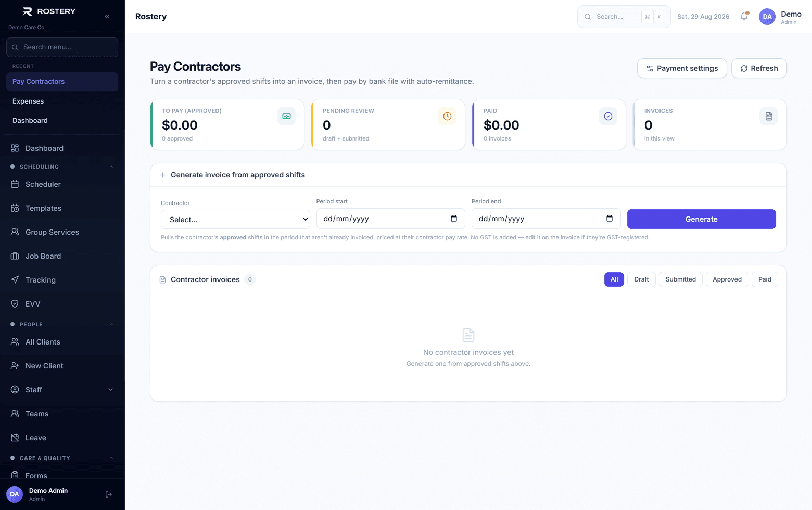Open Scheduler from the sidebar
Image resolution: width=812 pixels, height=510 pixels.
click(x=62, y=184)
